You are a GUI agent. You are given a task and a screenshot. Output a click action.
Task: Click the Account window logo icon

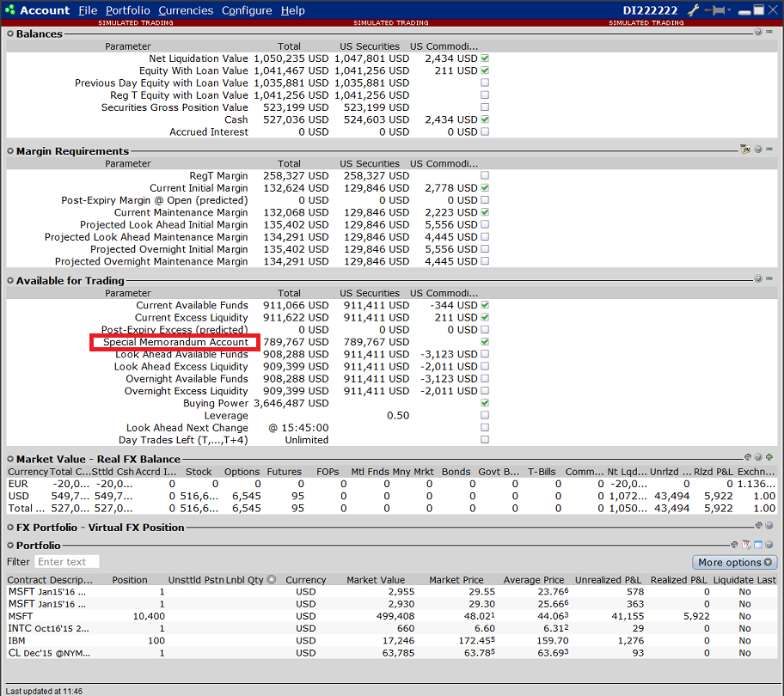click(x=9, y=10)
